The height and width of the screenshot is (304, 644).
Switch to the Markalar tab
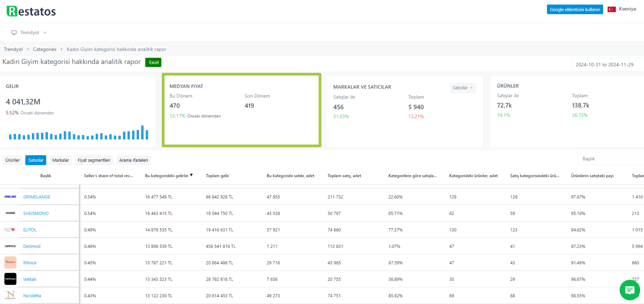coord(61,160)
